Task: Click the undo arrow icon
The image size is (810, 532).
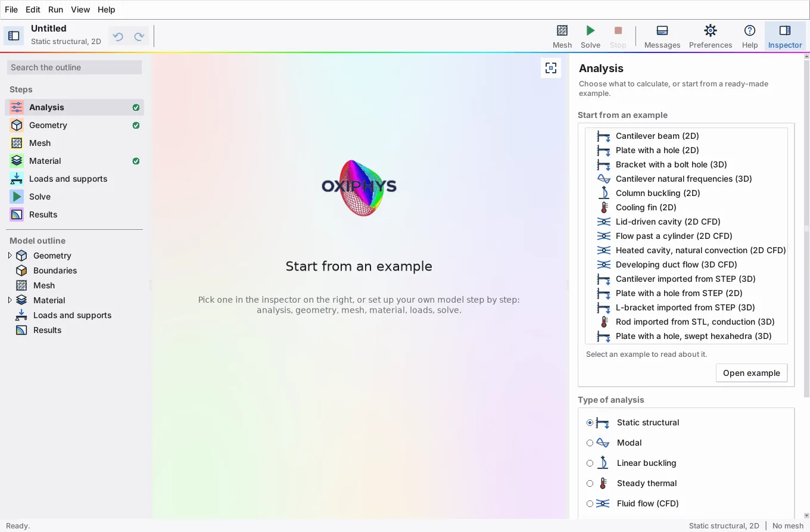Action: pos(118,37)
